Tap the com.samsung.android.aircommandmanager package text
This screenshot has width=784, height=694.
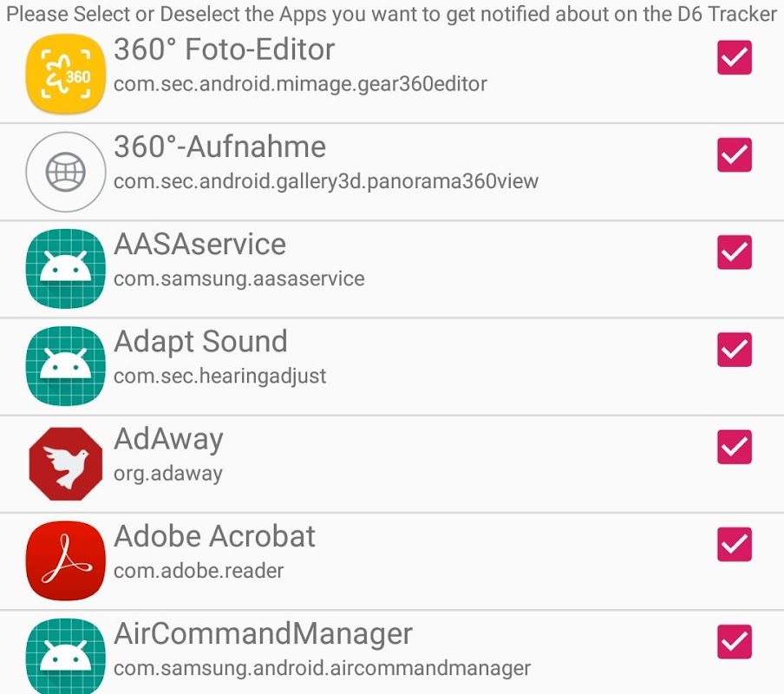point(322,669)
